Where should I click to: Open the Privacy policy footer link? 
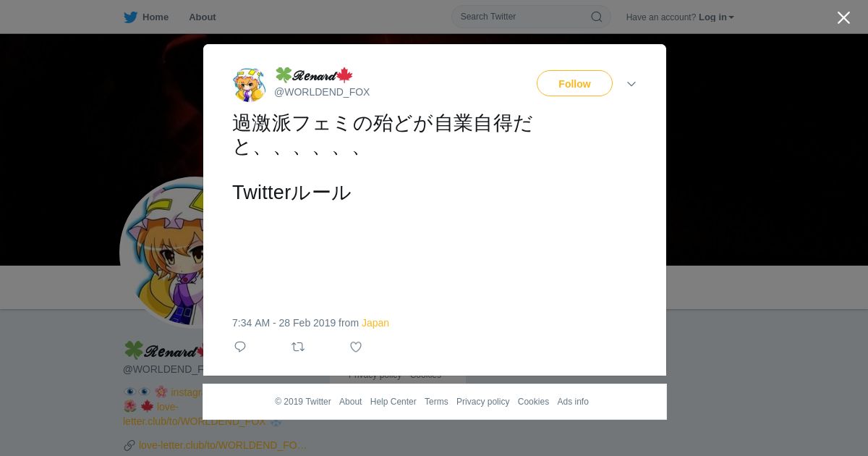[482, 402]
